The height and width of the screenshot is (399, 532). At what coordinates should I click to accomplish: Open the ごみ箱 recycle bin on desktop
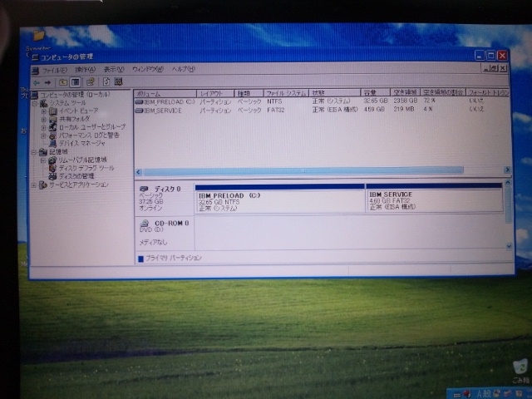pos(520,371)
